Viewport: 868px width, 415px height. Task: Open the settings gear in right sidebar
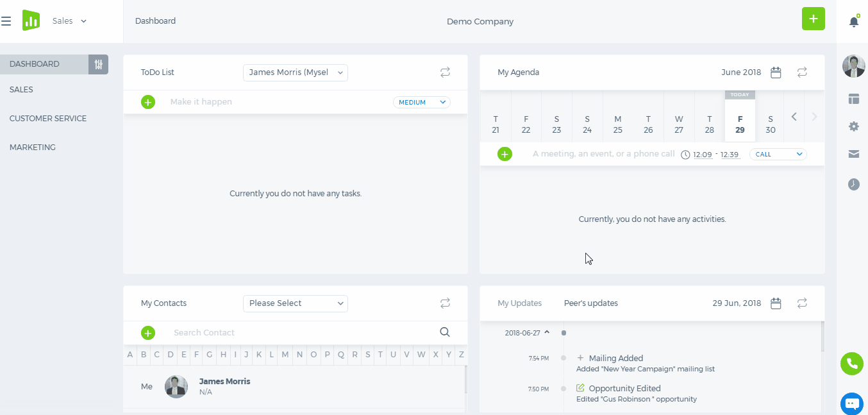(x=853, y=126)
